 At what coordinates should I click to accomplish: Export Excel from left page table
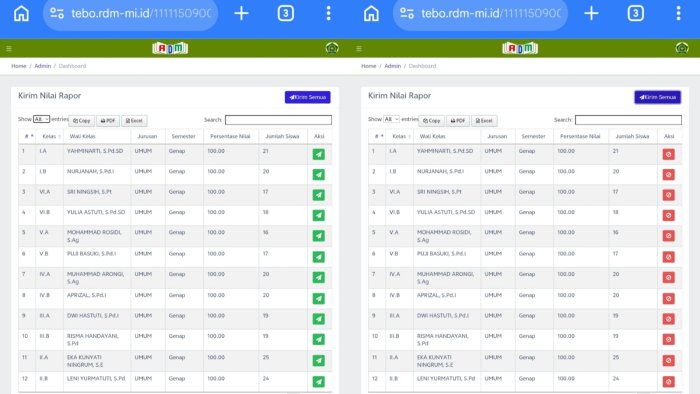pyautogui.click(x=134, y=120)
